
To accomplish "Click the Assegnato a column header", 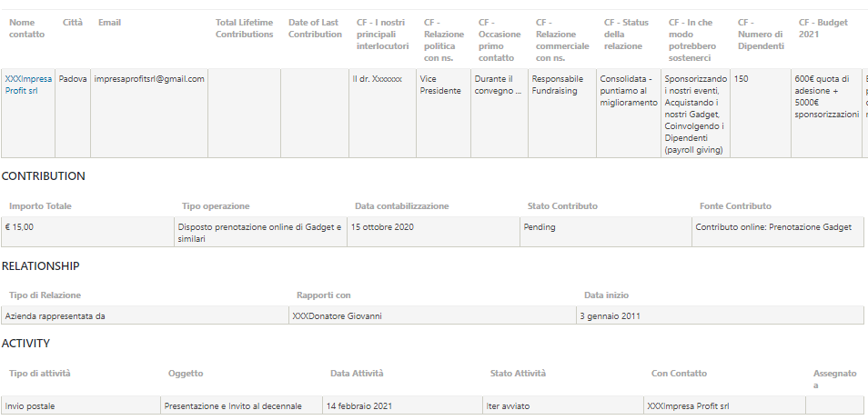I will [x=834, y=379].
